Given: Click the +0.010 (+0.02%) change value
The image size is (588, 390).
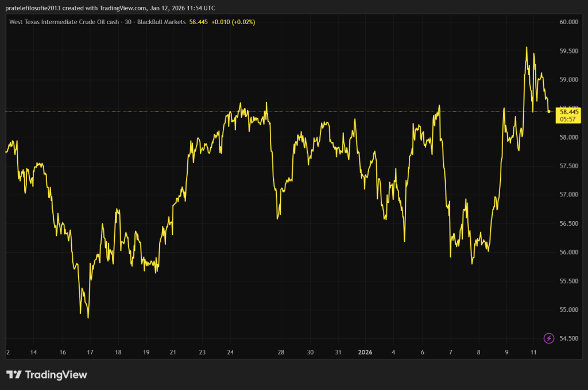Looking at the screenshot, I should tap(233, 22).
